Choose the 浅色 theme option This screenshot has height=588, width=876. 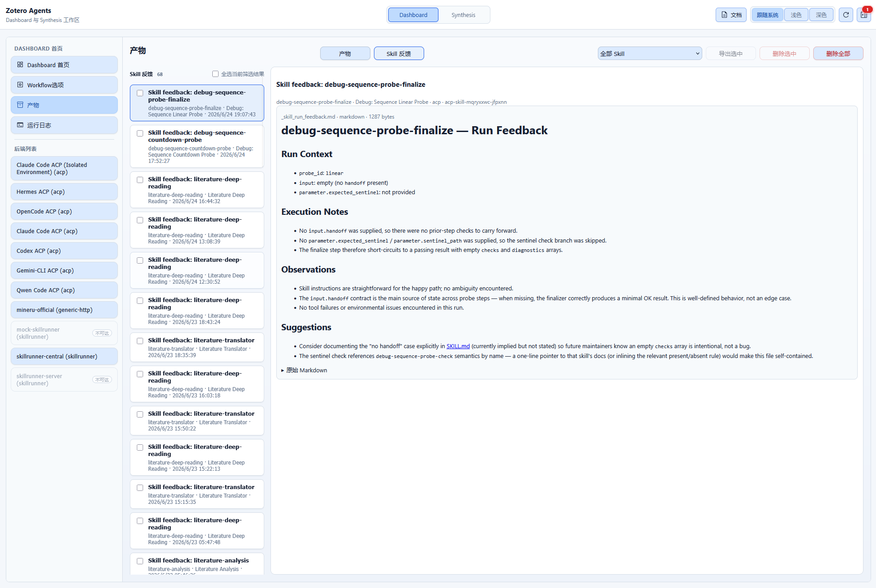[796, 15]
